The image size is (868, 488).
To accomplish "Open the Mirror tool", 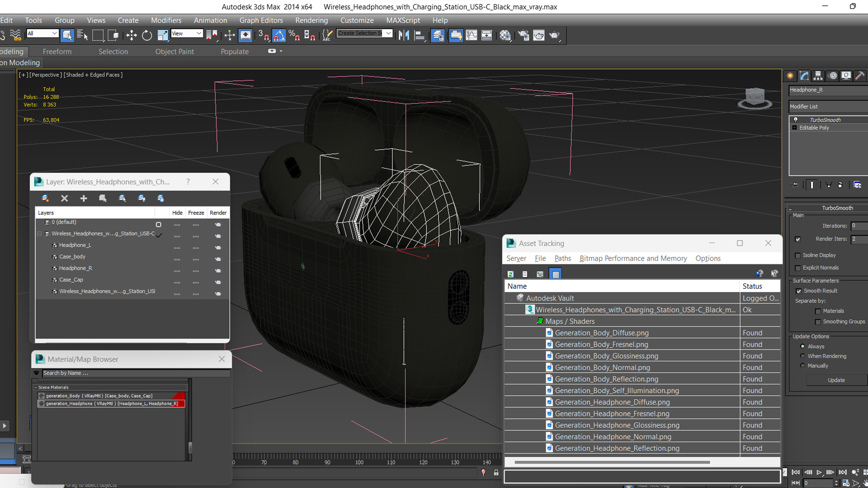I will 404,35.
